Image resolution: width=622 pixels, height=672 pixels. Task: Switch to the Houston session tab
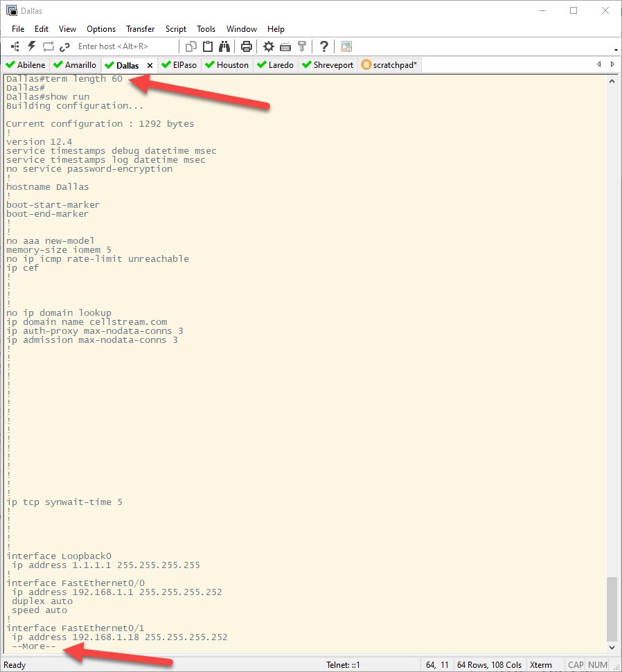pos(226,65)
